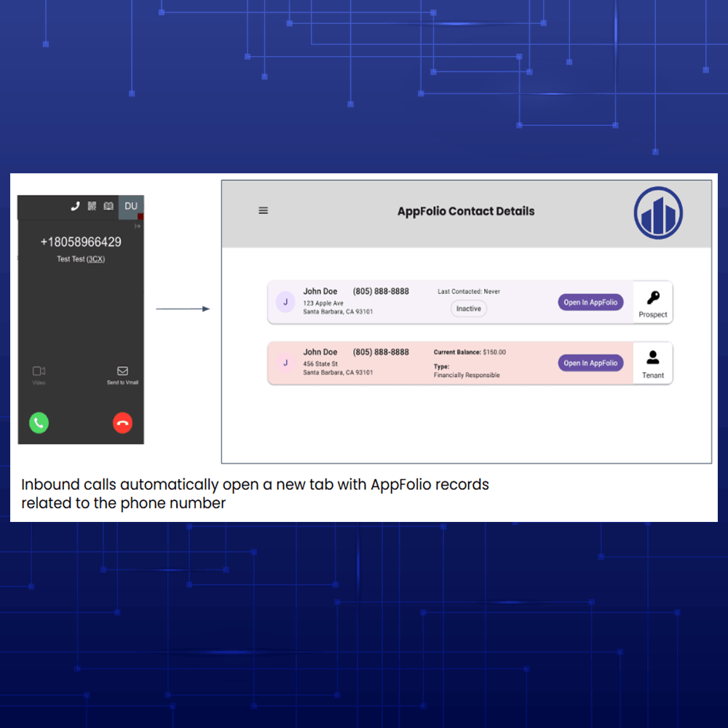Collapse the softphone panel with the arrow icon

[138, 226]
